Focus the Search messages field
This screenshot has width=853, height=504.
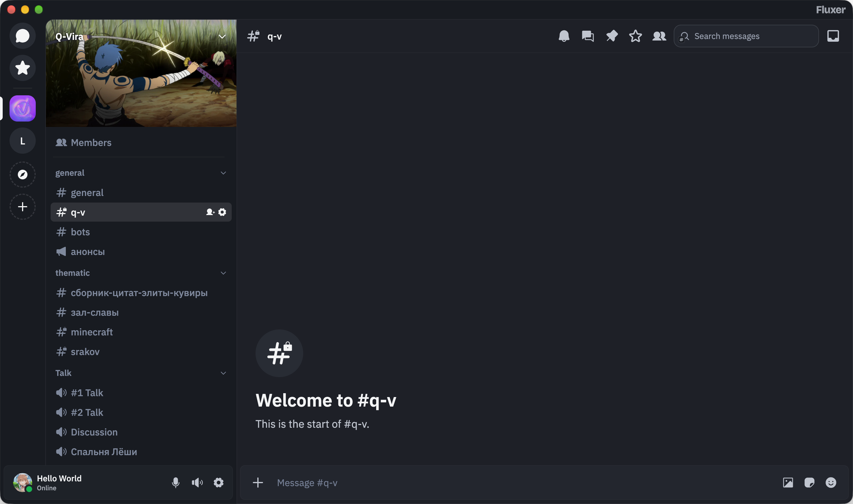[746, 36]
